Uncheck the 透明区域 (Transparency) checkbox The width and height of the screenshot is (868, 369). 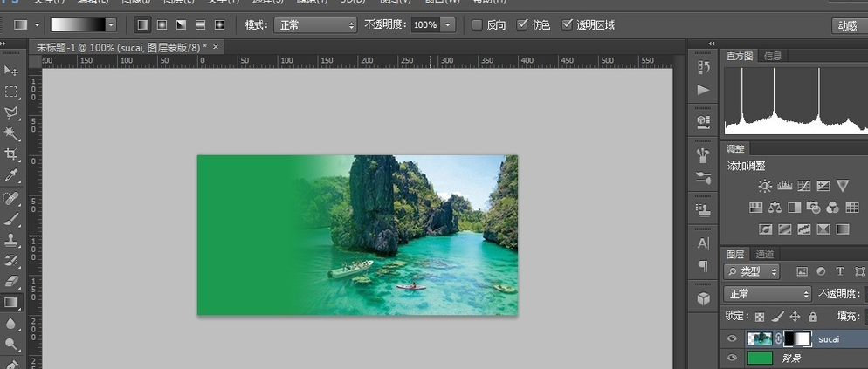pos(568,24)
